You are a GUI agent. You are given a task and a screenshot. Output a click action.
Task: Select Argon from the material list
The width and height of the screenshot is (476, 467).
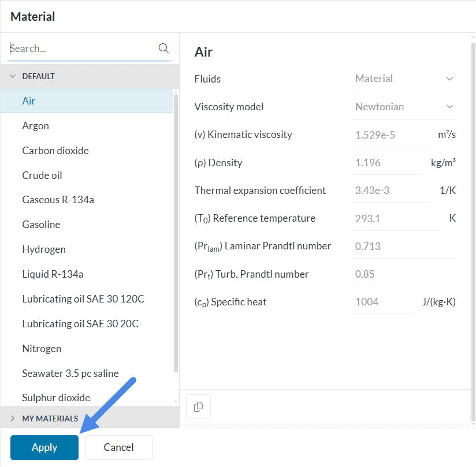(x=36, y=126)
